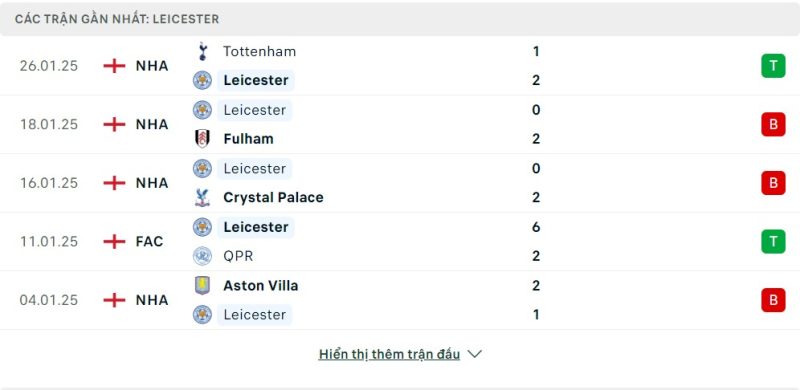Screen dimensions: 800x390
Task: Expand list with chevron next to Hiển thị thêm
Action: click(474, 354)
